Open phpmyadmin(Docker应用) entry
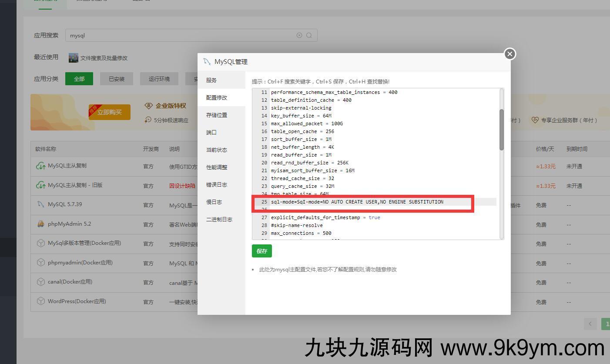610x364 pixels. [80, 262]
